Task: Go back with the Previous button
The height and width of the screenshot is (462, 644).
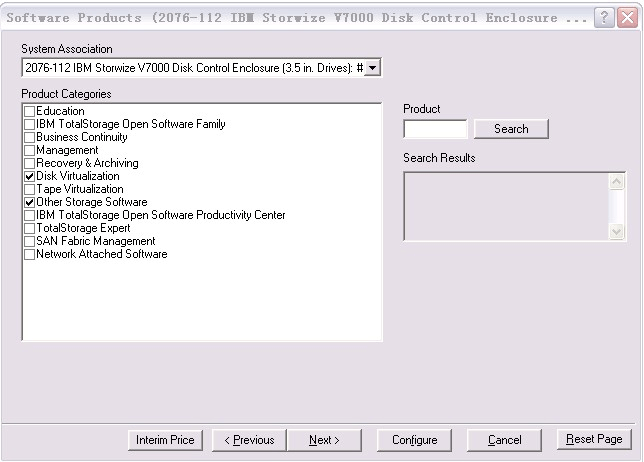Action: click(249, 440)
